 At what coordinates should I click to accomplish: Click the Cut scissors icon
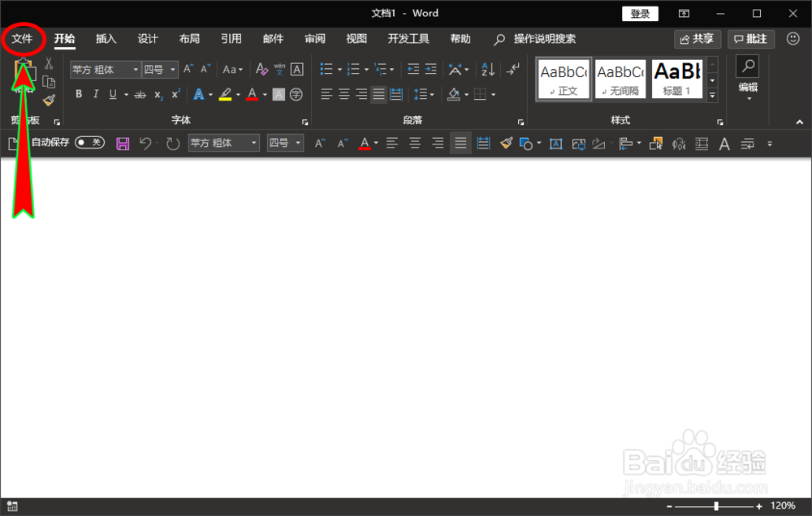(49, 63)
